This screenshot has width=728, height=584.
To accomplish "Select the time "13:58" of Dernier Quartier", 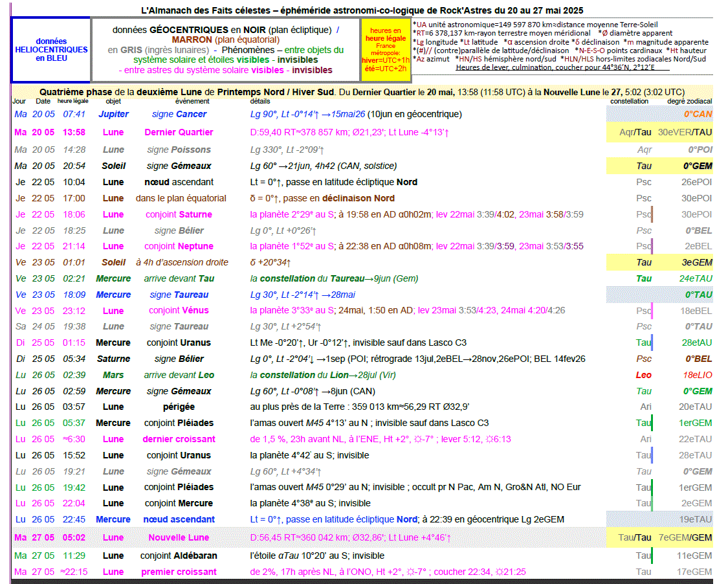I will coord(74,133).
